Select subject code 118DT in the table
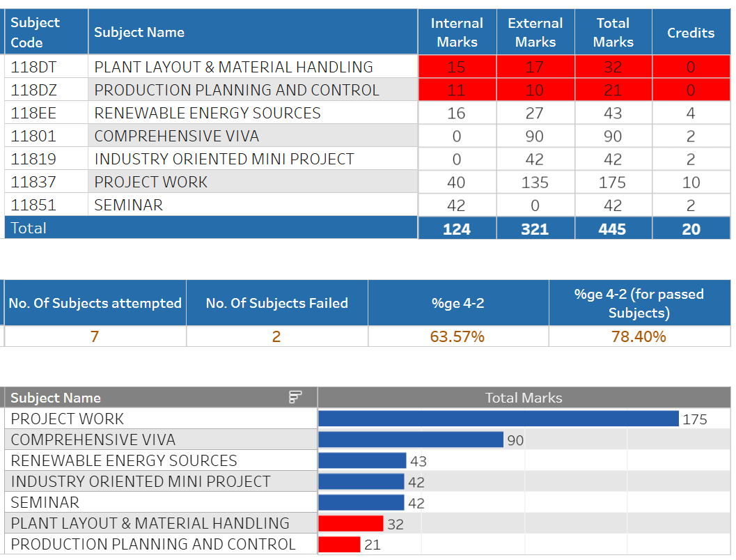 (x=35, y=68)
